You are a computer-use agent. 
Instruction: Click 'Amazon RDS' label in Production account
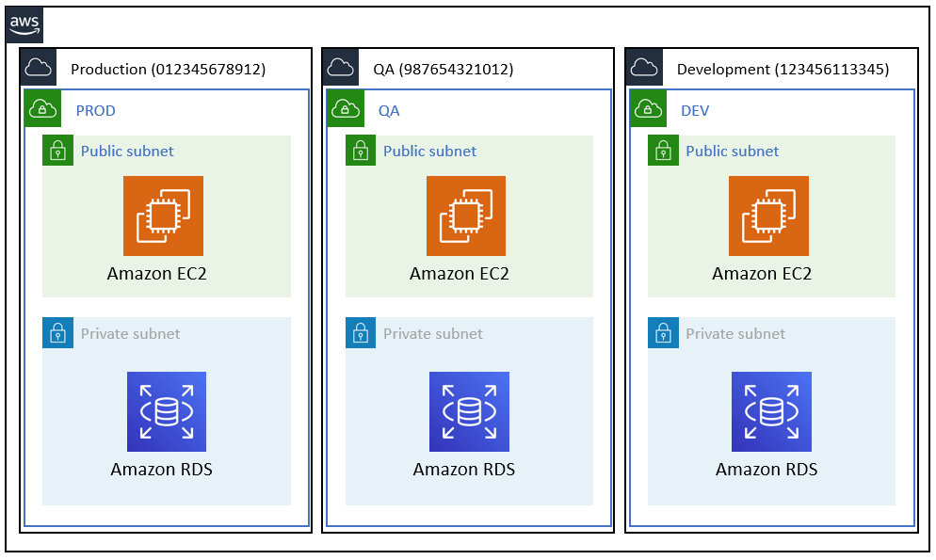162,470
